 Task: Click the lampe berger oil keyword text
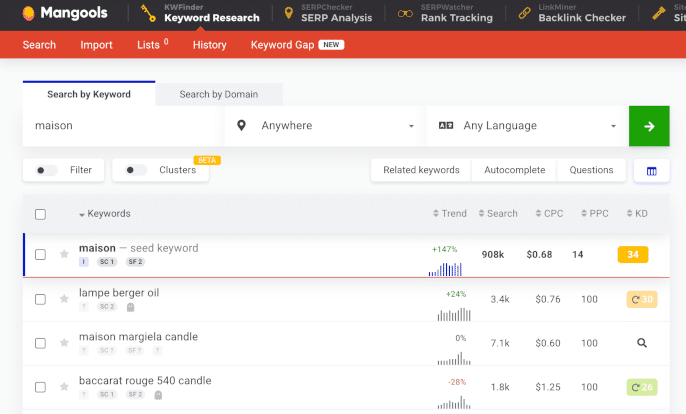[119, 293]
